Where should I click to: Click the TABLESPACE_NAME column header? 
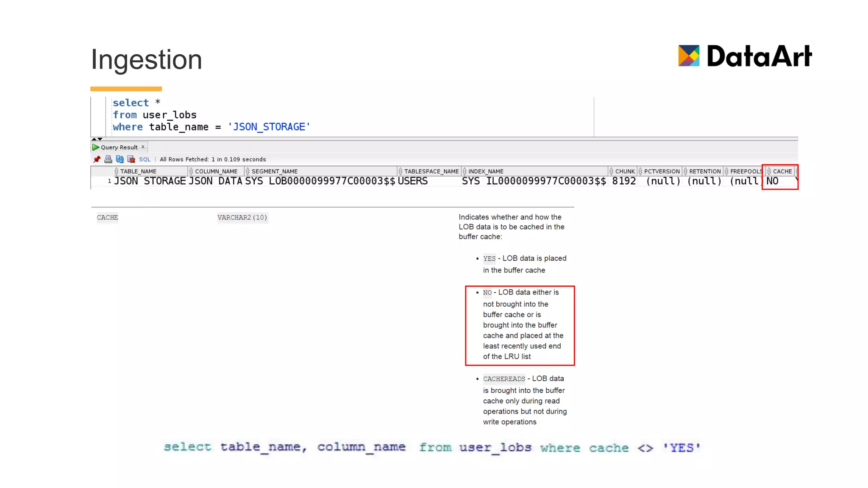pos(431,171)
